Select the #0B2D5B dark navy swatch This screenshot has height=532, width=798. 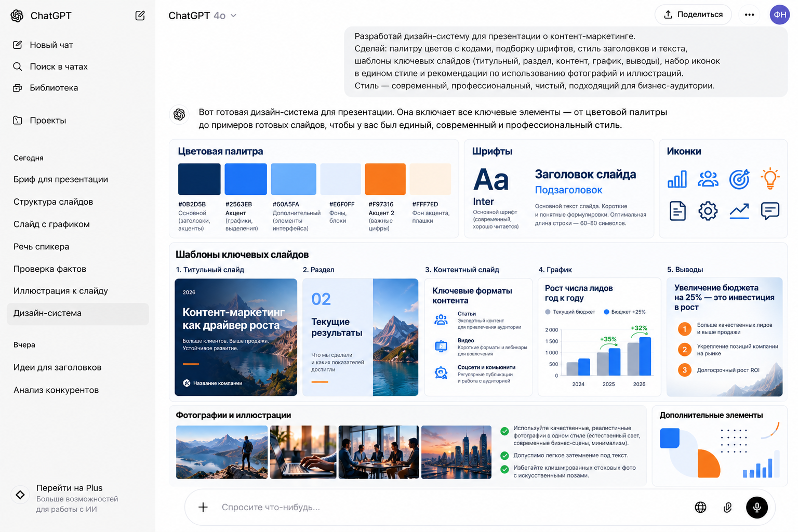[x=199, y=179]
